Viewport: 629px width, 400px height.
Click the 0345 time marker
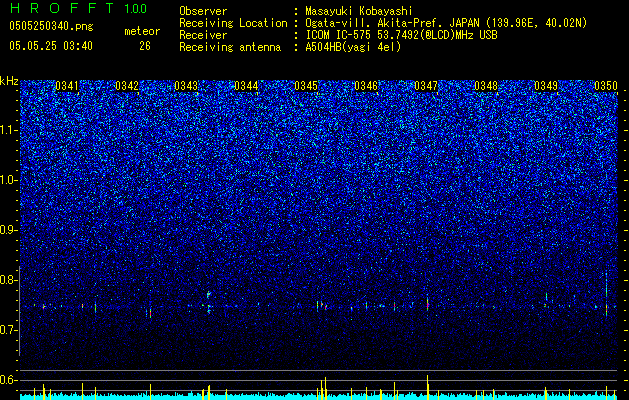[x=306, y=86]
